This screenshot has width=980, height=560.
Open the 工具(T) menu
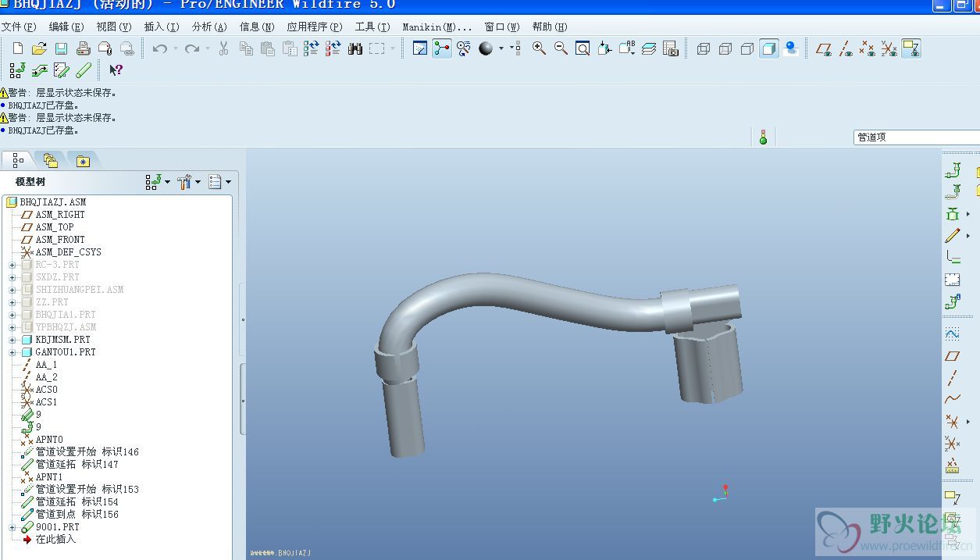372,27
